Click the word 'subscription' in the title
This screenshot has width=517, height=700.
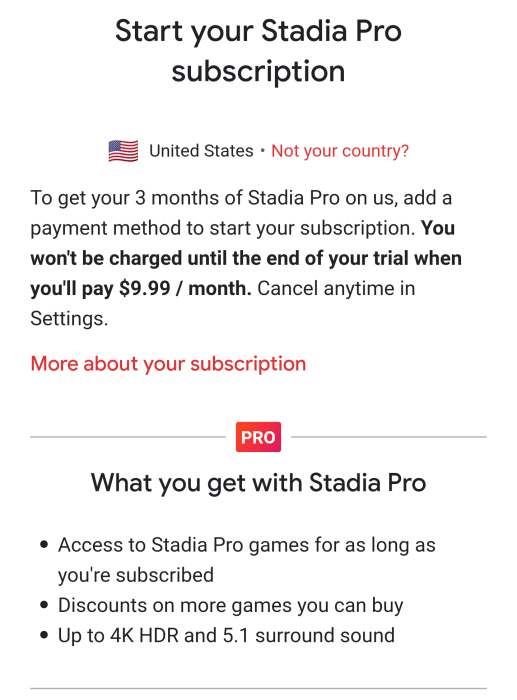258,71
